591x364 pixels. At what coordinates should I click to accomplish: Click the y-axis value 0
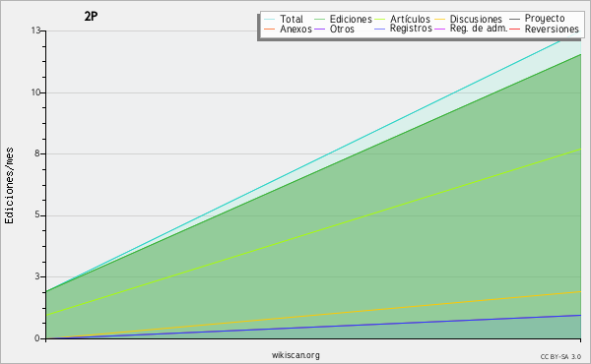click(x=37, y=338)
